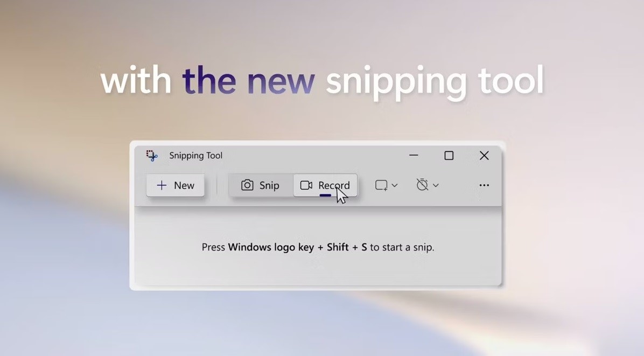Click the purple words "the new" in heading
Viewport: 644px width, 356px height.
pos(249,80)
